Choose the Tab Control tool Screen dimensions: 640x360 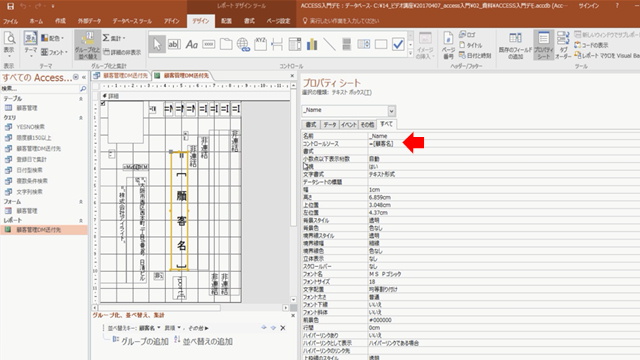tap(226, 44)
